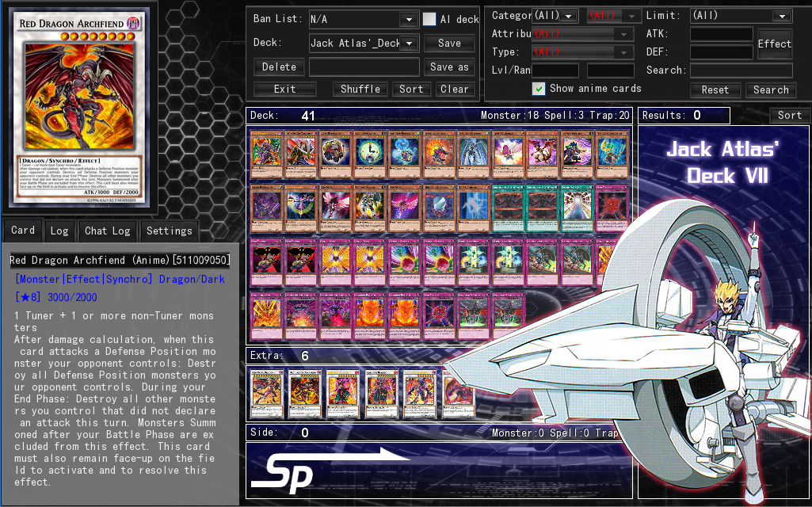Select the yellow lightning burst trap card
Image resolution: width=812 pixels, height=507 pixels.
pyautogui.click(x=267, y=316)
